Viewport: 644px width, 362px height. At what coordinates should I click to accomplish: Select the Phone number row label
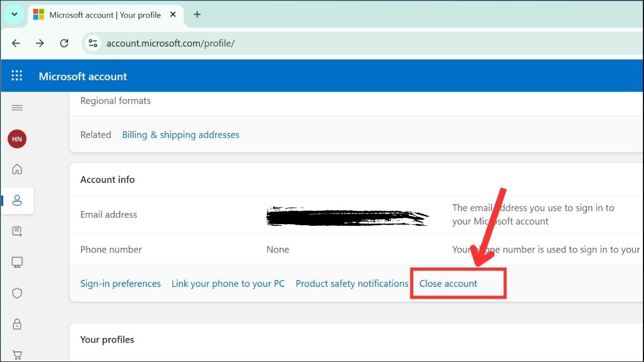111,249
